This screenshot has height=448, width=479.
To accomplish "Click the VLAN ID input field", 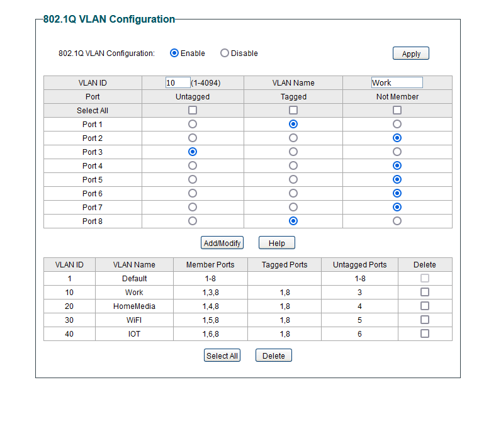I will coord(178,83).
